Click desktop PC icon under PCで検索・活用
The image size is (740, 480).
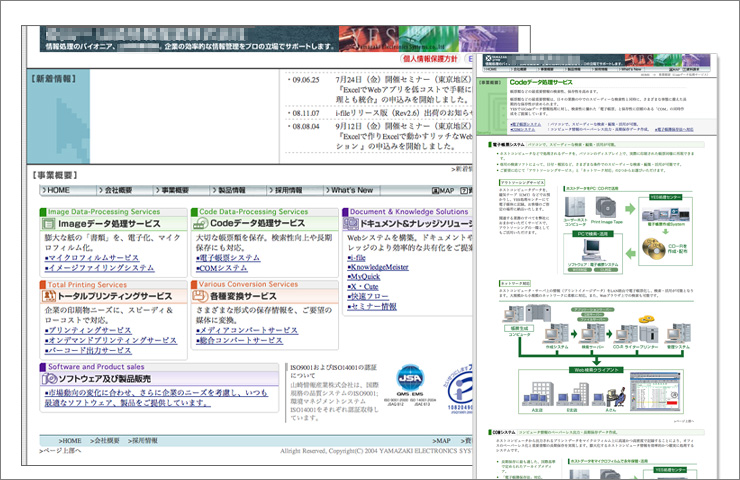pos(593,249)
